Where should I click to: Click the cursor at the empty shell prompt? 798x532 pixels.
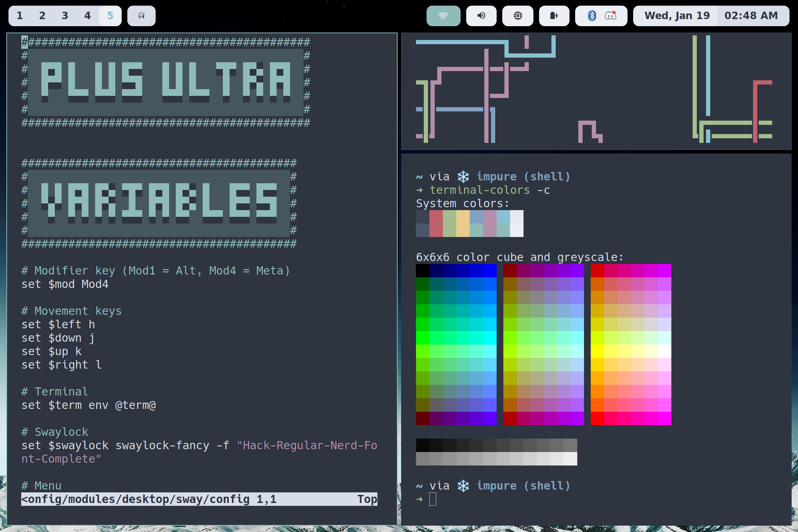click(433, 499)
